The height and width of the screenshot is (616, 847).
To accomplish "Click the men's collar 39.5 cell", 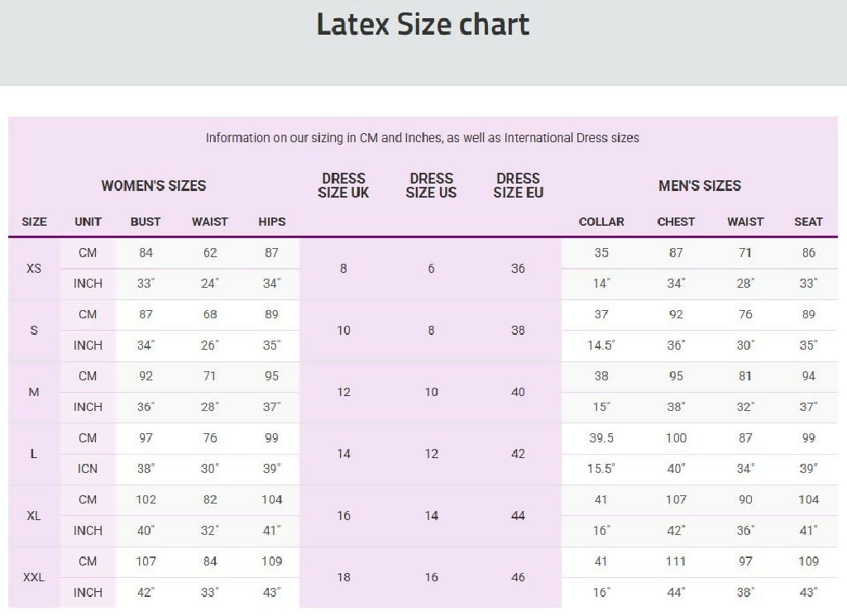I will [601, 438].
